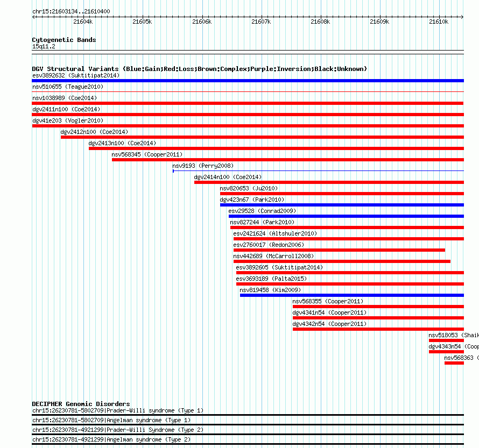Click the short red nsv568363 bar
Image resolution: width=479 pixels, height=448 pixels.
click(x=454, y=363)
